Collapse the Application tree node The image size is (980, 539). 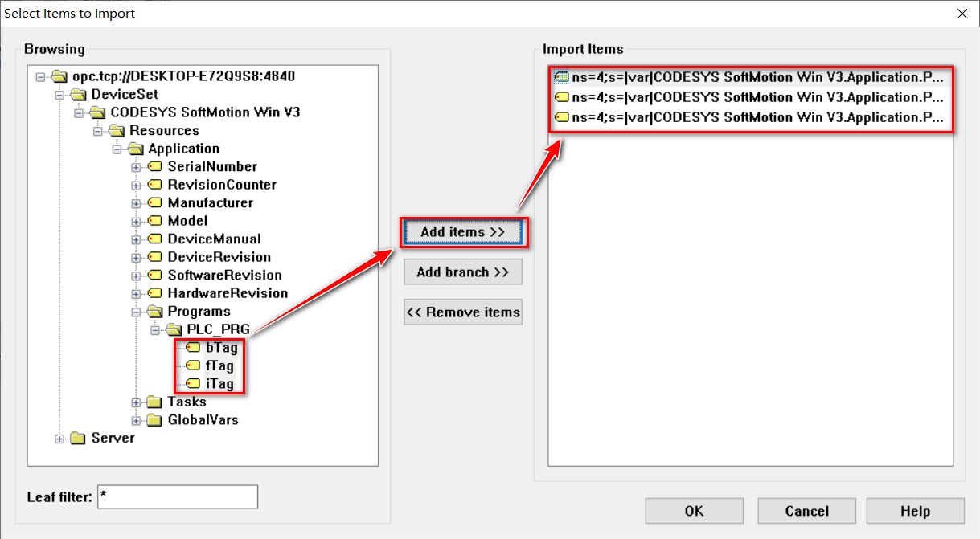point(117,149)
